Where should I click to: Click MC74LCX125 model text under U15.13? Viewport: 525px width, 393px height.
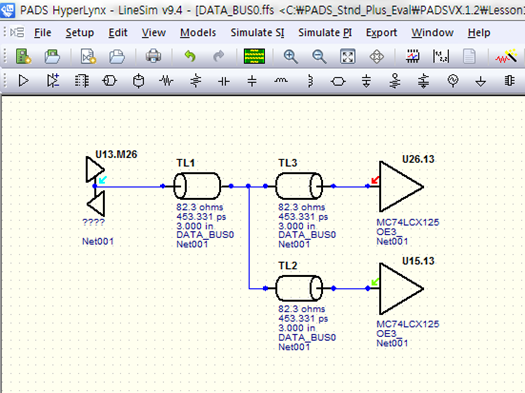(407, 324)
